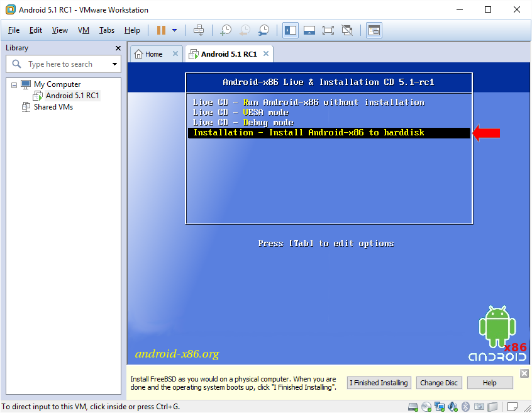This screenshot has height=413, width=532.
Task: Click the Revert to Snapshot icon
Action: pyautogui.click(x=245, y=30)
